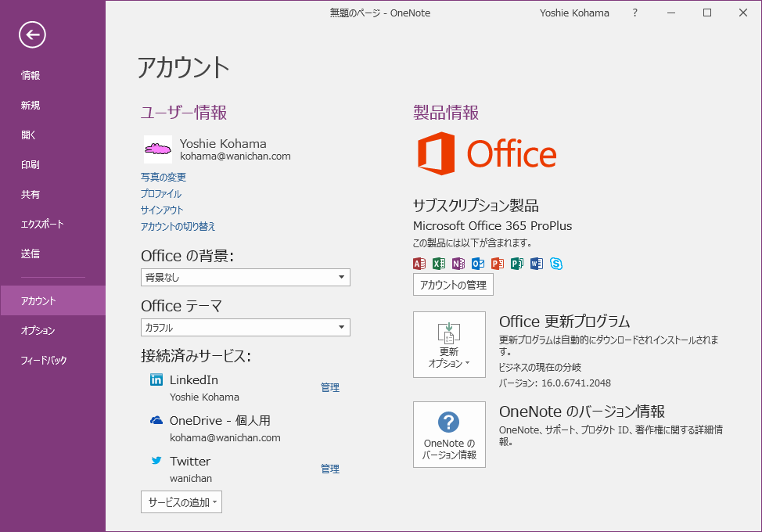Open the 情報 menu item
The width and height of the screenshot is (762, 532).
(52, 75)
